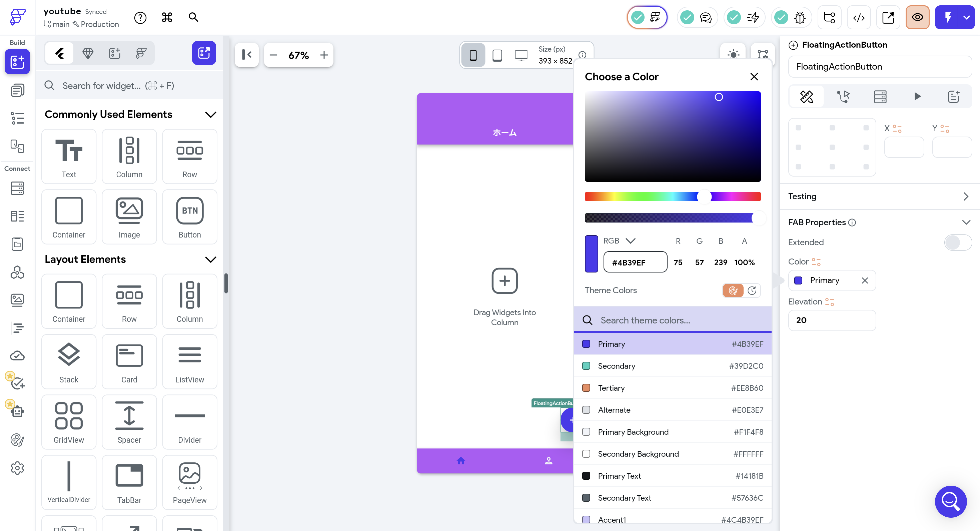Clear the Primary color selection
980x531 pixels.
[x=864, y=280]
